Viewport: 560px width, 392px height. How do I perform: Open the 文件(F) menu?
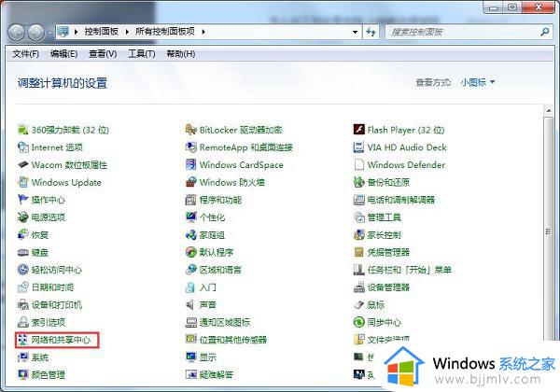click(x=26, y=54)
